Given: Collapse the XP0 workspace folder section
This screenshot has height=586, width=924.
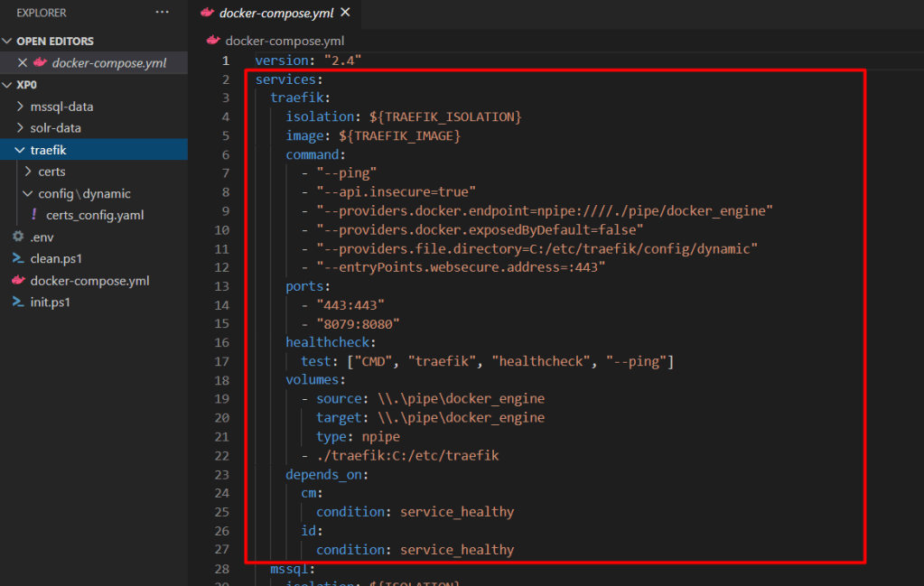Looking at the screenshot, I should [8, 85].
